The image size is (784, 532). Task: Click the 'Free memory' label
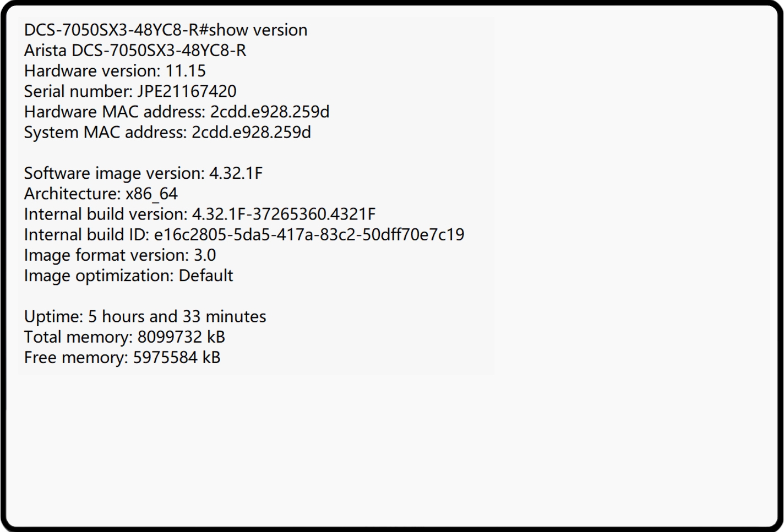(x=74, y=358)
